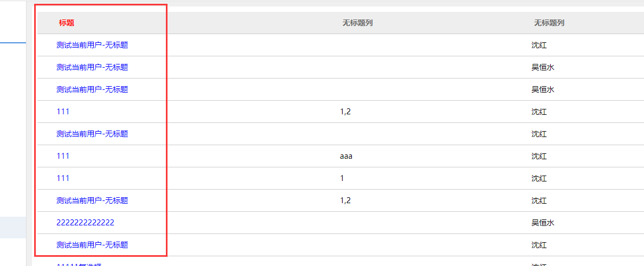
Task: Select the highlighted item in left sidebar
Action: (x=13, y=227)
